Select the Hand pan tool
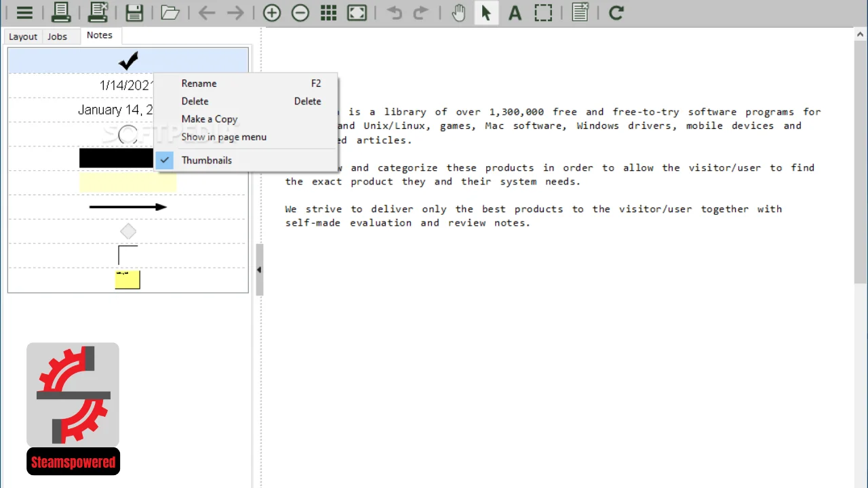 (x=459, y=12)
